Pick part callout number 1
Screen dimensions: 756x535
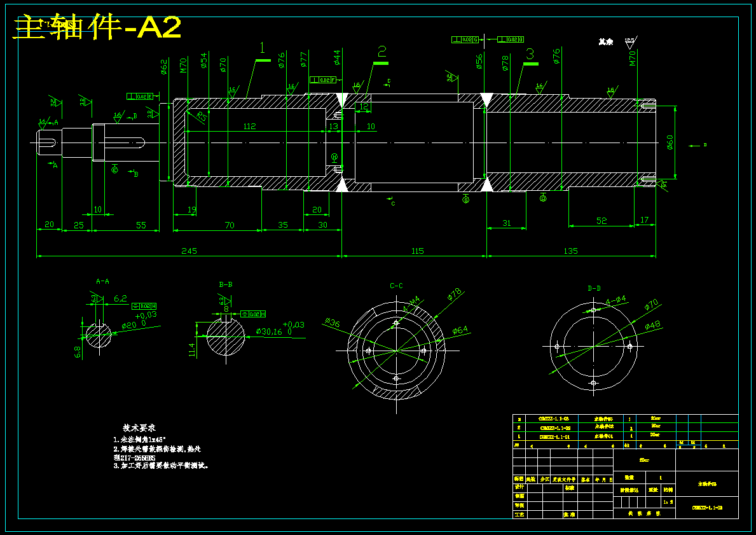[x=263, y=48]
